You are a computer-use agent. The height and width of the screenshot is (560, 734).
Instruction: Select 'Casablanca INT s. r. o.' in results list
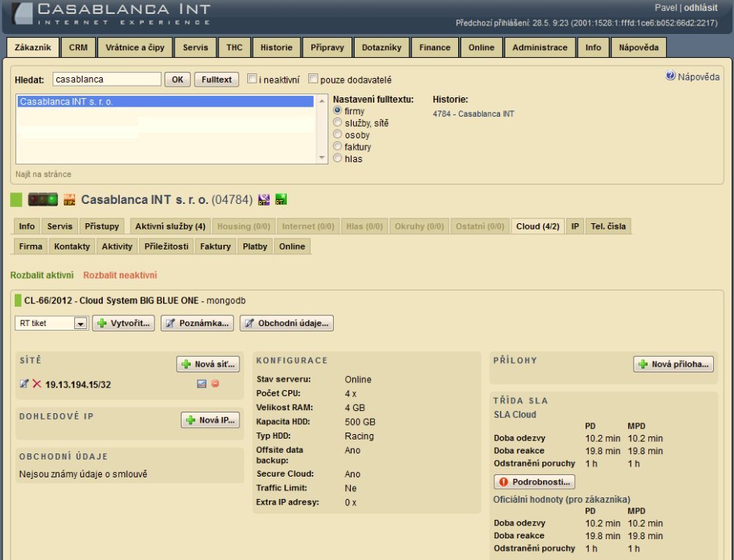pyautogui.click(x=165, y=101)
